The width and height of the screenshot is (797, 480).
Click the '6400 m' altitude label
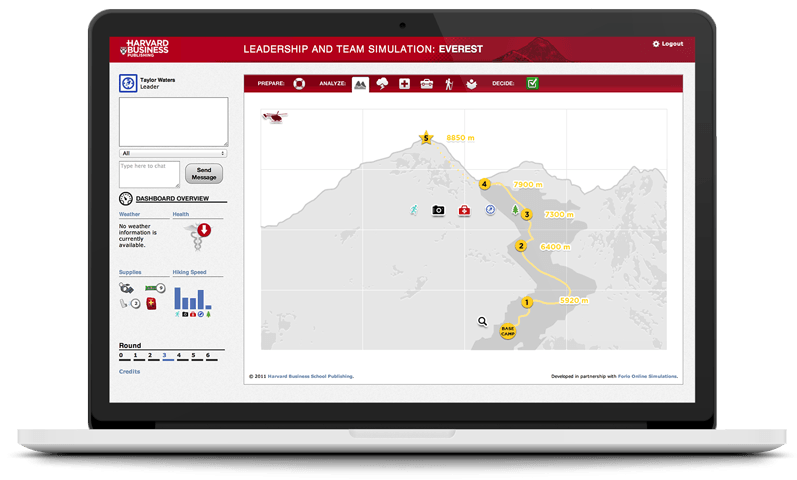point(555,247)
